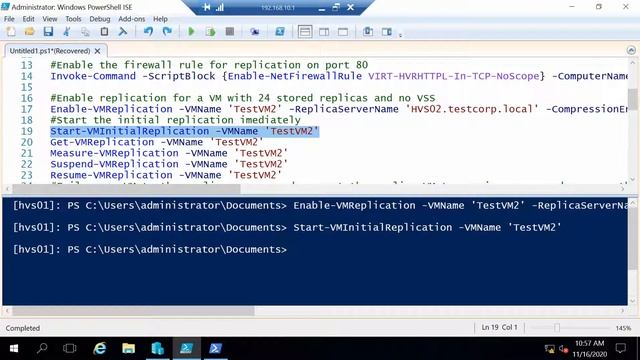Open the File menu
Screen dimensions: 640x360
click(9, 19)
